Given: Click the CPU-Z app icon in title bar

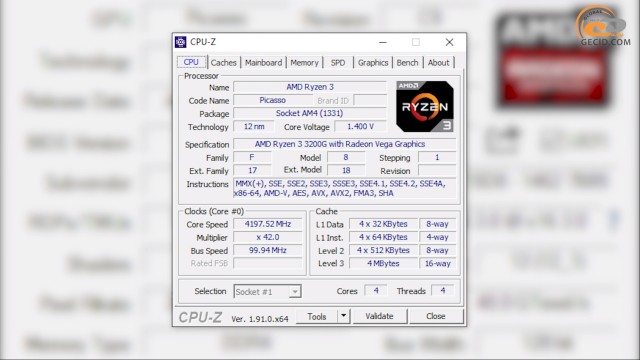Looking at the screenshot, I should pyautogui.click(x=180, y=42).
